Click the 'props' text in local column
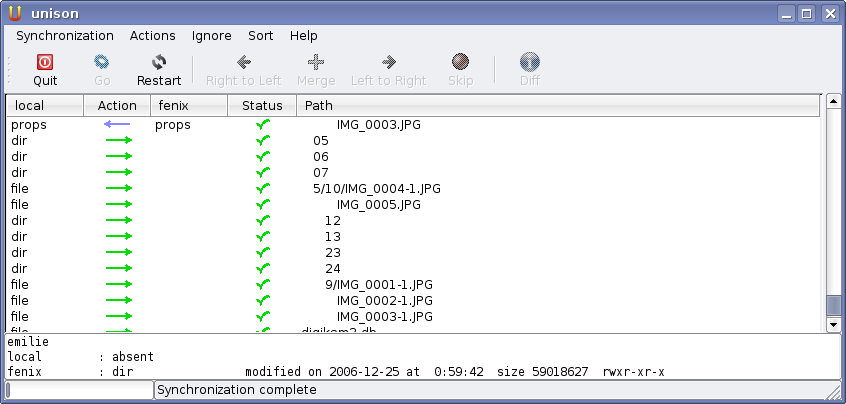Image resolution: width=846 pixels, height=404 pixels. pos(29,125)
